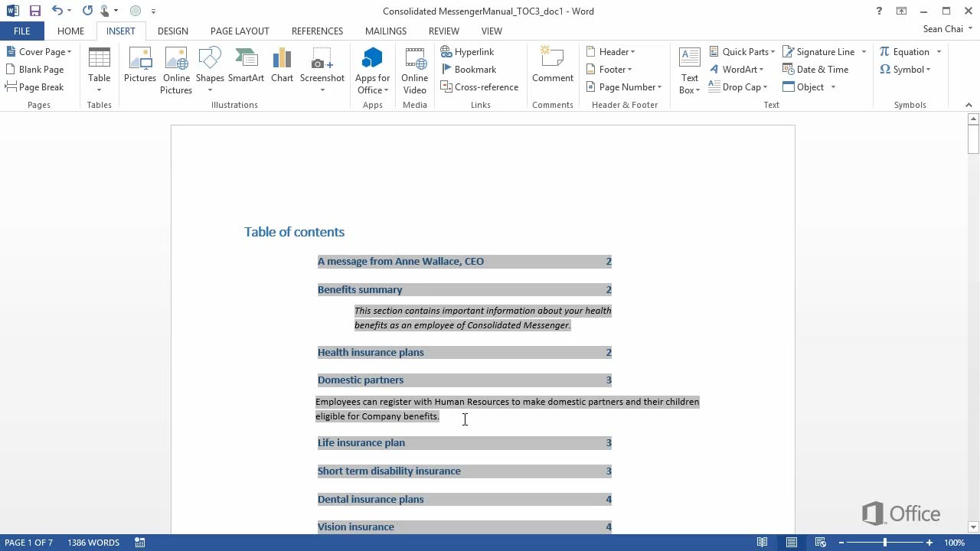980x551 pixels.
Task: Switch to Print Layout view
Action: (x=792, y=542)
